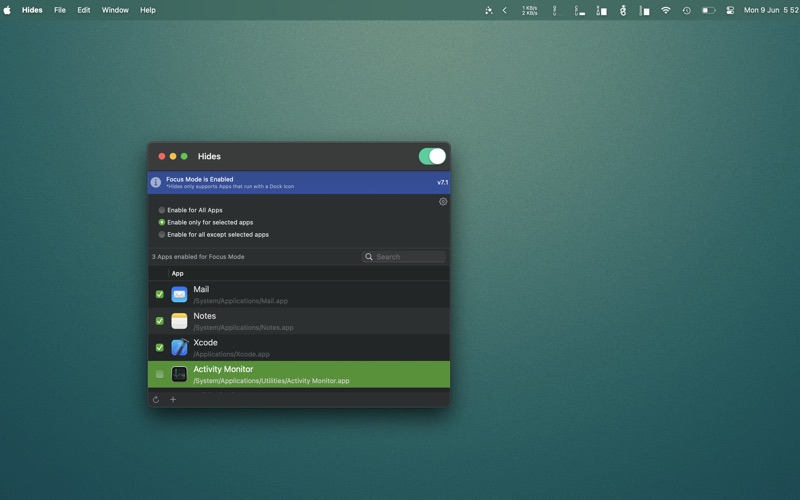Screen dimensions: 800x500
Task: Open the Window menu
Action: tap(115, 10)
